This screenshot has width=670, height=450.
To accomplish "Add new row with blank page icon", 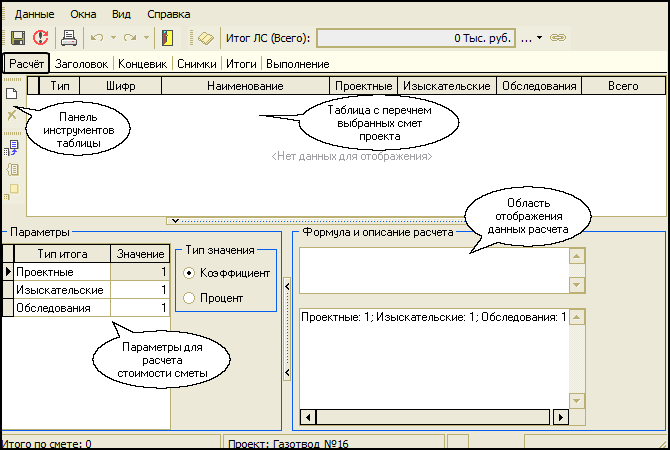I will 13,93.
